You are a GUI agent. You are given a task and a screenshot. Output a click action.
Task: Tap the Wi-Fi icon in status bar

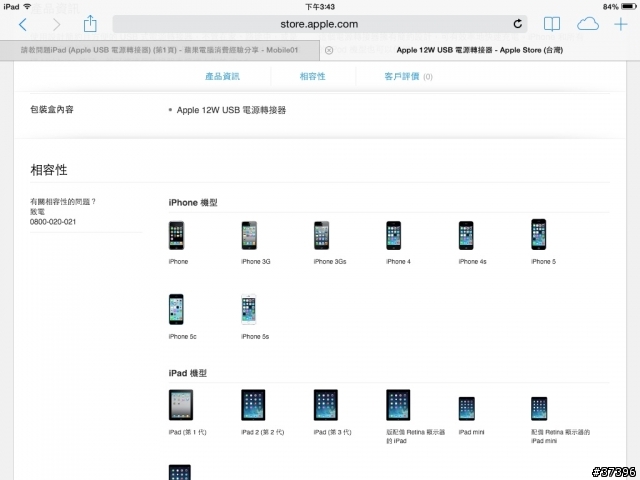click(x=27, y=7)
